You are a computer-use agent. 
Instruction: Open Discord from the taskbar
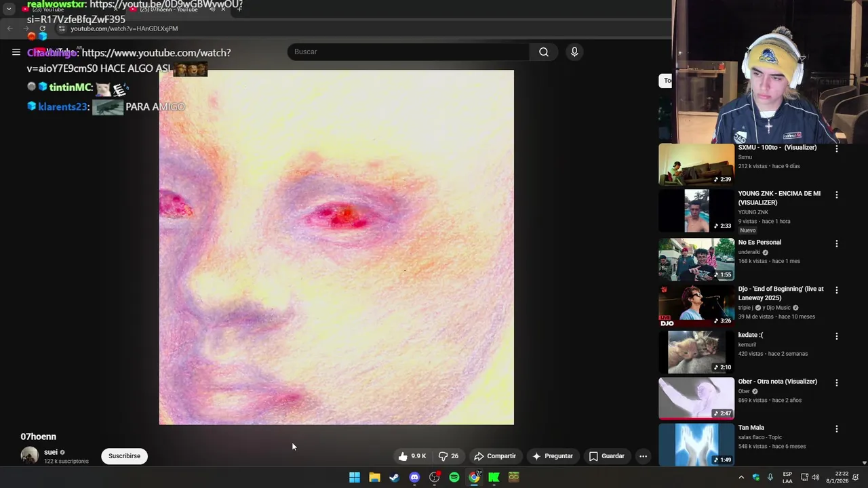414,477
